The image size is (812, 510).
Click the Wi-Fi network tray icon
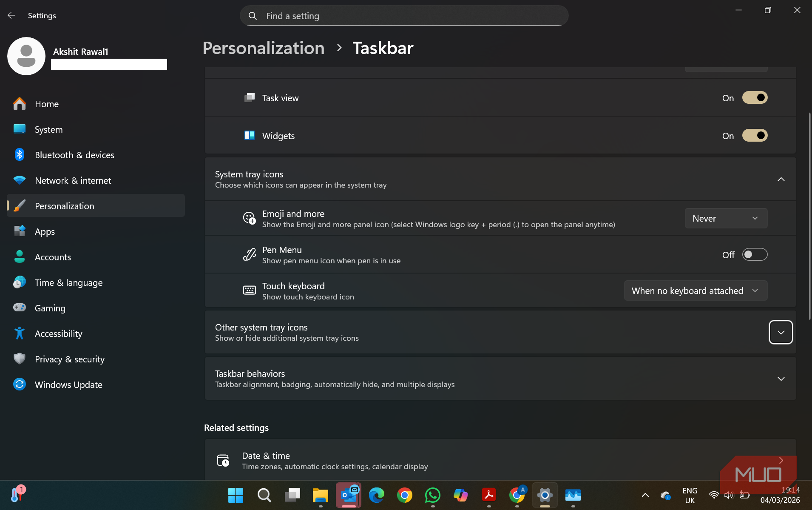coord(714,495)
